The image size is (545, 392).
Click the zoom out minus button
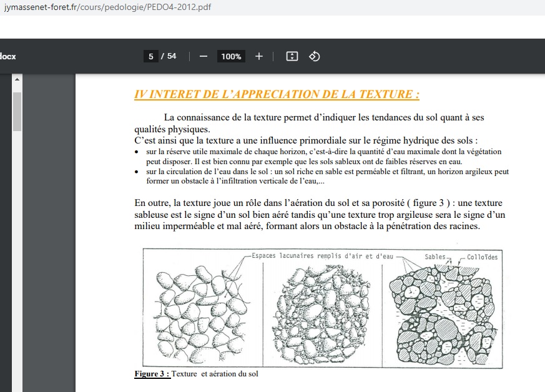click(x=203, y=56)
